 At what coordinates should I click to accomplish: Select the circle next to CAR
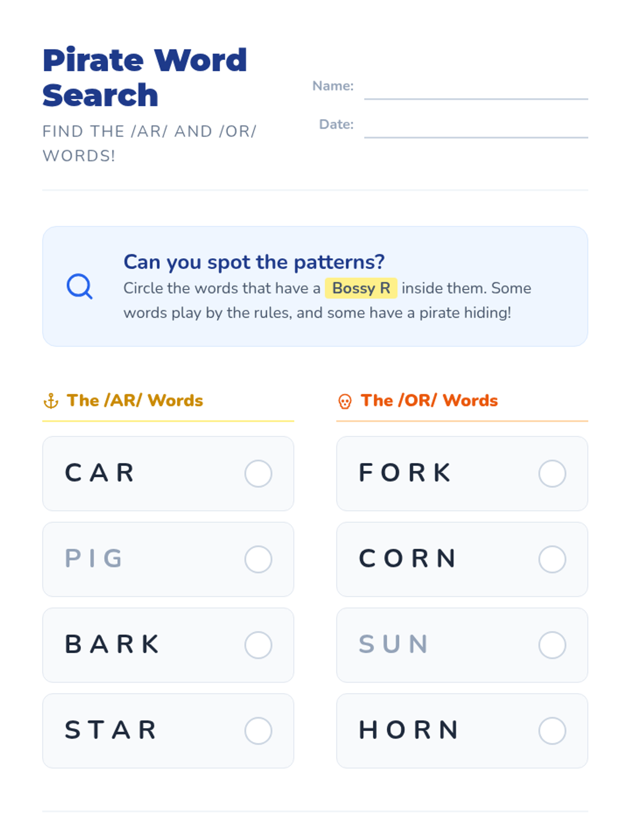(258, 474)
